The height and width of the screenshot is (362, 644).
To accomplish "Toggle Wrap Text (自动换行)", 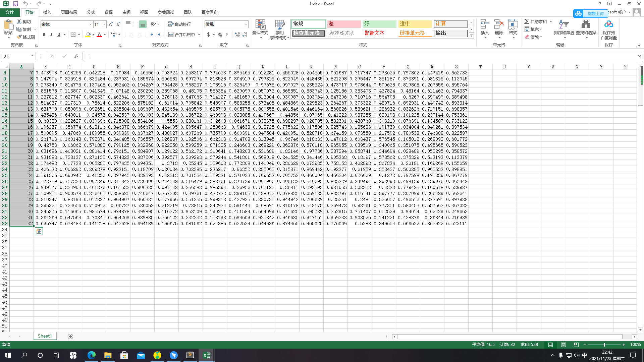I will 180,24.
